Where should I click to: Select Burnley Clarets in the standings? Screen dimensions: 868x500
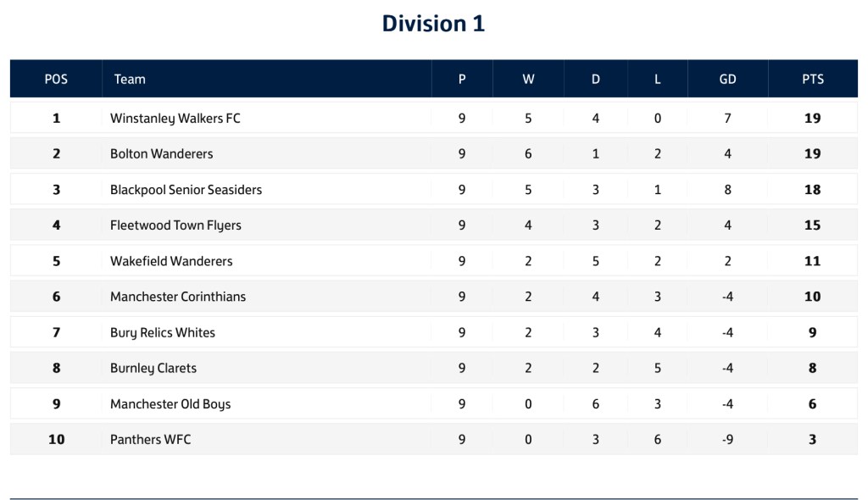pyautogui.click(x=153, y=368)
